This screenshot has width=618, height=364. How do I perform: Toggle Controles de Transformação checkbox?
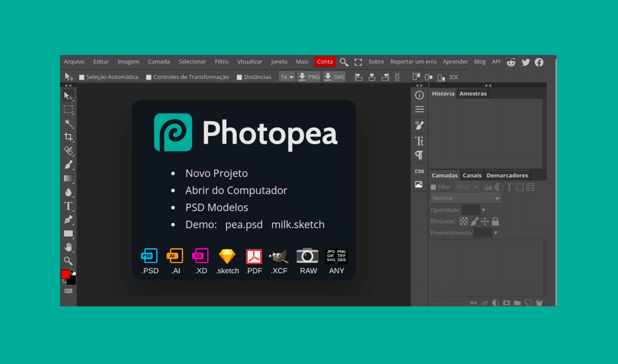tap(149, 77)
